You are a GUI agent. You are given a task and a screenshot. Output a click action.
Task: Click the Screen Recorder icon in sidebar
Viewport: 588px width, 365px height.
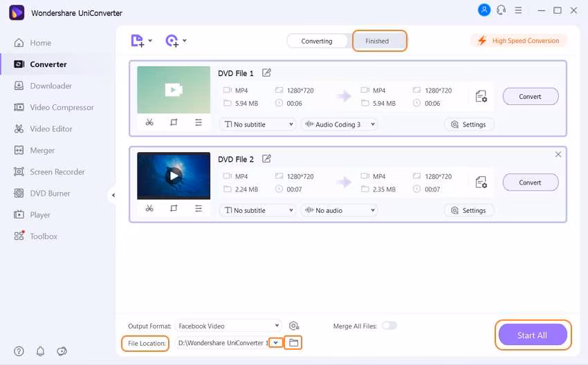(19, 171)
